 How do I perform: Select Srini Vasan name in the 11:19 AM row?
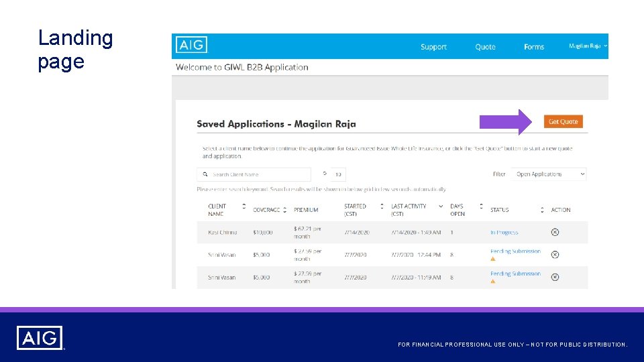coord(222,278)
